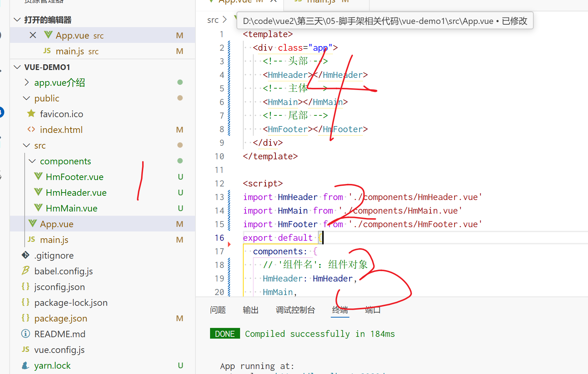Click the status dot on app.vue介绍 folder

(180, 82)
